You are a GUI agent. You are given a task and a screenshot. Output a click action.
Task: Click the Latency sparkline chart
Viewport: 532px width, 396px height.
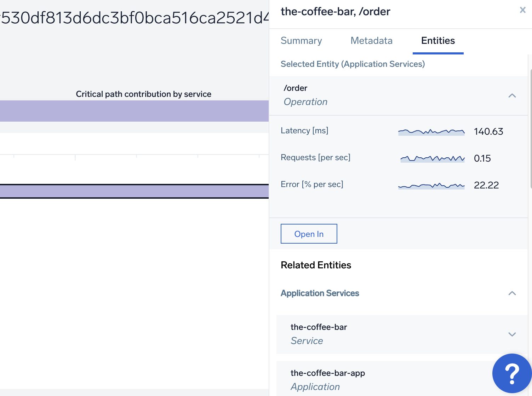(x=431, y=132)
